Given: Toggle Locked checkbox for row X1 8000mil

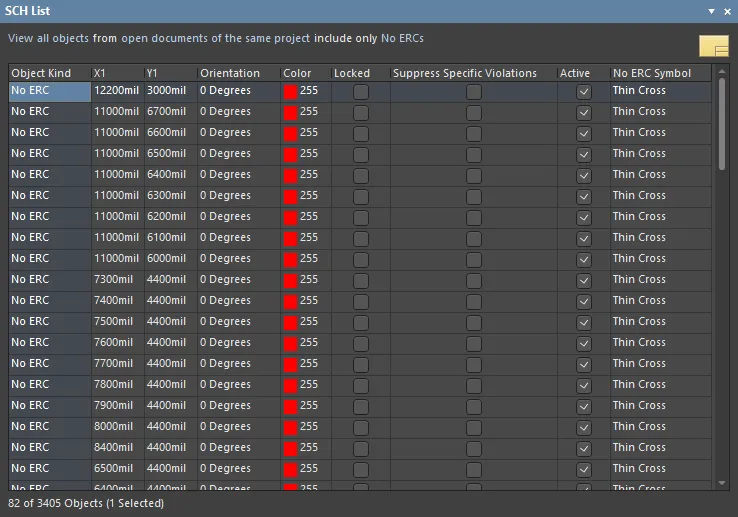Looking at the screenshot, I should [361, 428].
